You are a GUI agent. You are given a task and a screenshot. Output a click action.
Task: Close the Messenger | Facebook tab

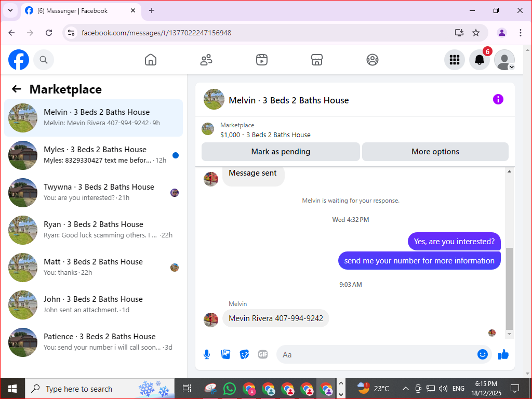click(133, 10)
